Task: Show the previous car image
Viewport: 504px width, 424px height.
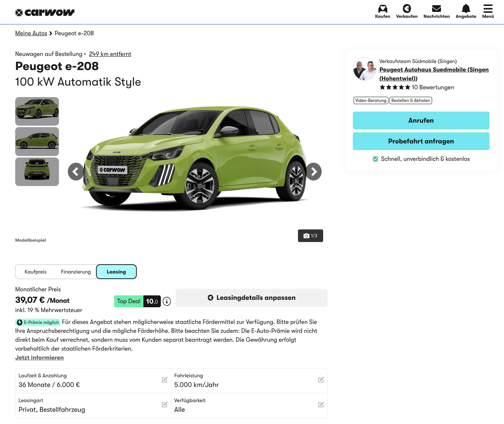Action: [x=76, y=172]
